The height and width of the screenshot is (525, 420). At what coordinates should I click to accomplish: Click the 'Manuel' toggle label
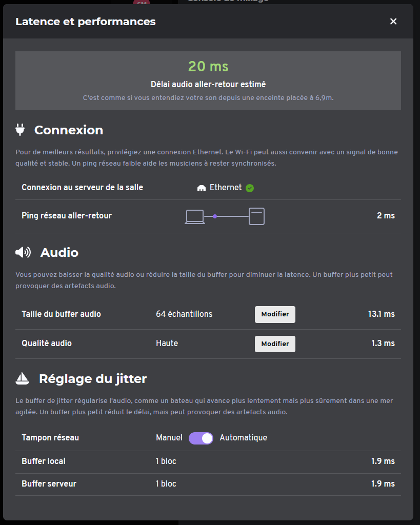pyautogui.click(x=169, y=438)
